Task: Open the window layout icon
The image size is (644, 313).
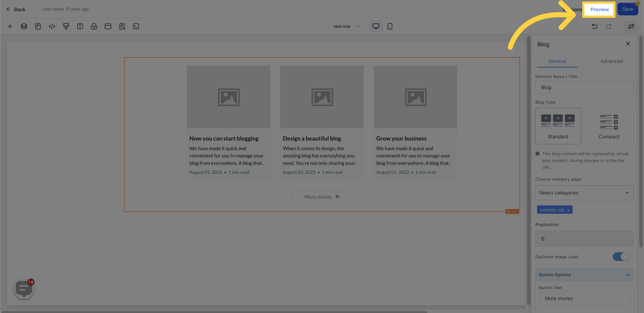Action: (x=108, y=26)
